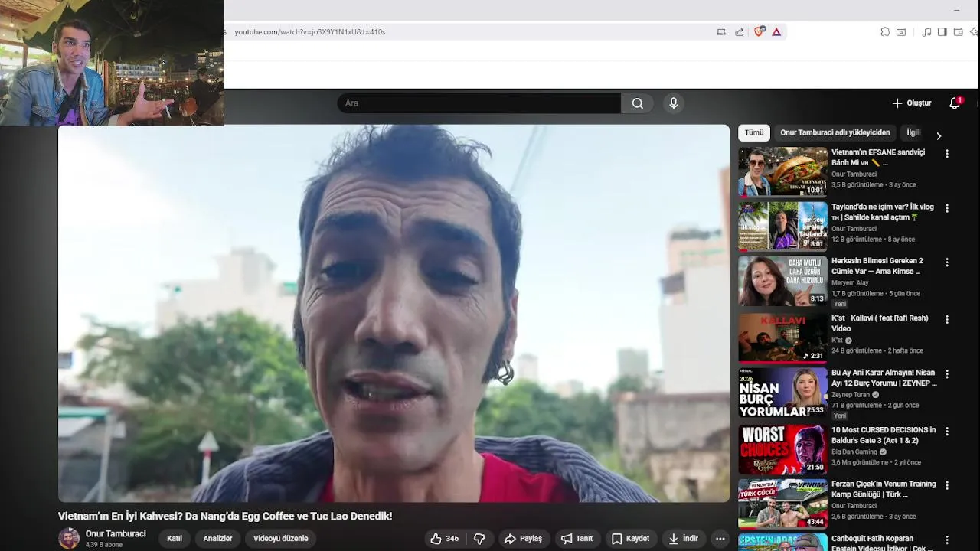Open Tayland'da ne işim var video thumbnail

(x=782, y=227)
